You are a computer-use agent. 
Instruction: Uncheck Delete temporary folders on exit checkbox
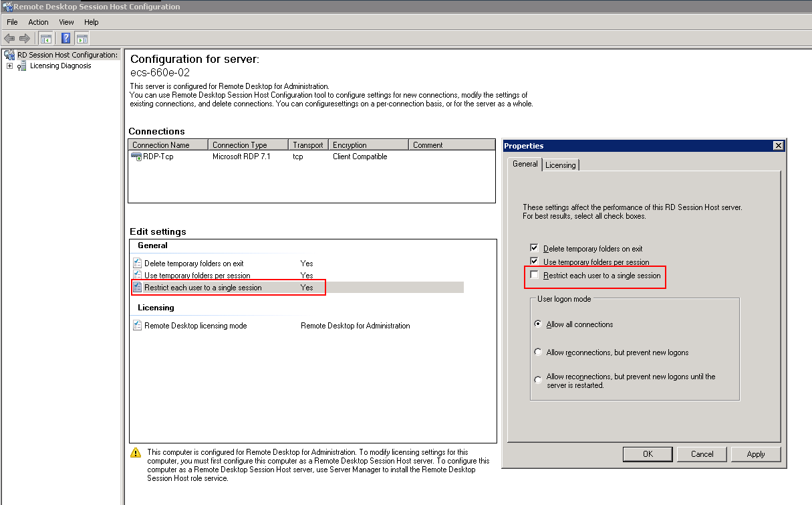534,248
